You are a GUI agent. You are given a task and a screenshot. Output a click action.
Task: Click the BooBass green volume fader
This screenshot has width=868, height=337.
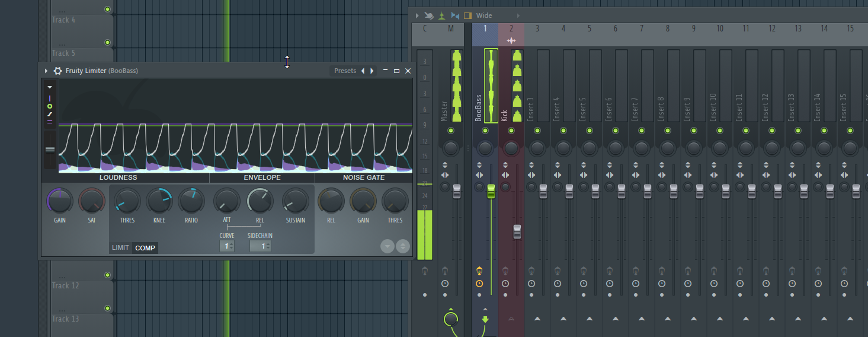pyautogui.click(x=491, y=191)
